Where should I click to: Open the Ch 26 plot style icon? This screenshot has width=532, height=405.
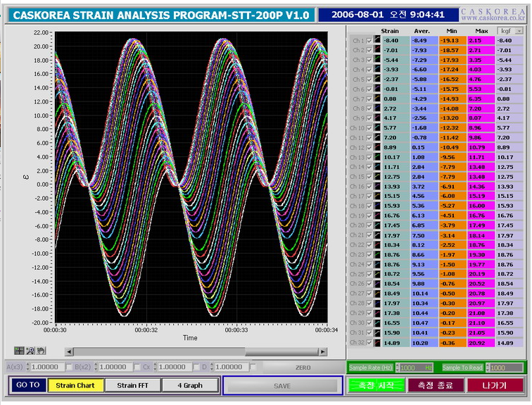click(x=377, y=283)
